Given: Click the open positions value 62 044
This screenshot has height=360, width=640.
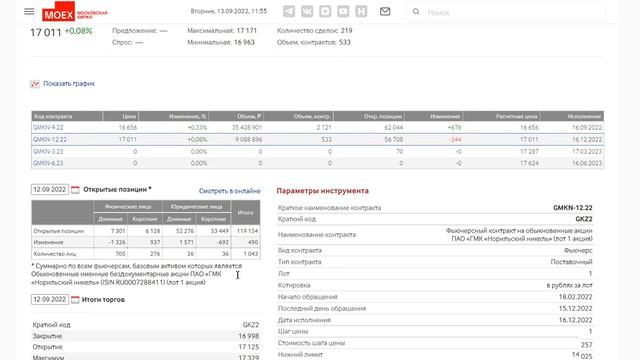Looking at the screenshot, I should click(393, 127).
